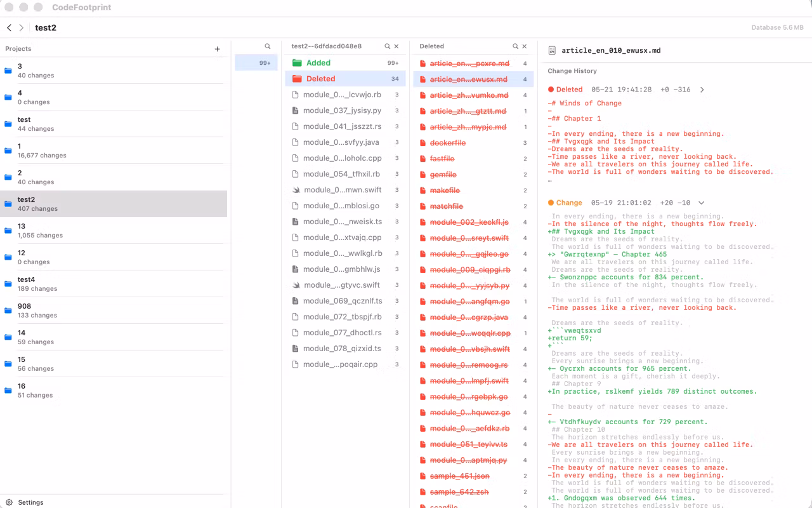
Task: Open project 12 with 0 changes
Action: point(114,257)
